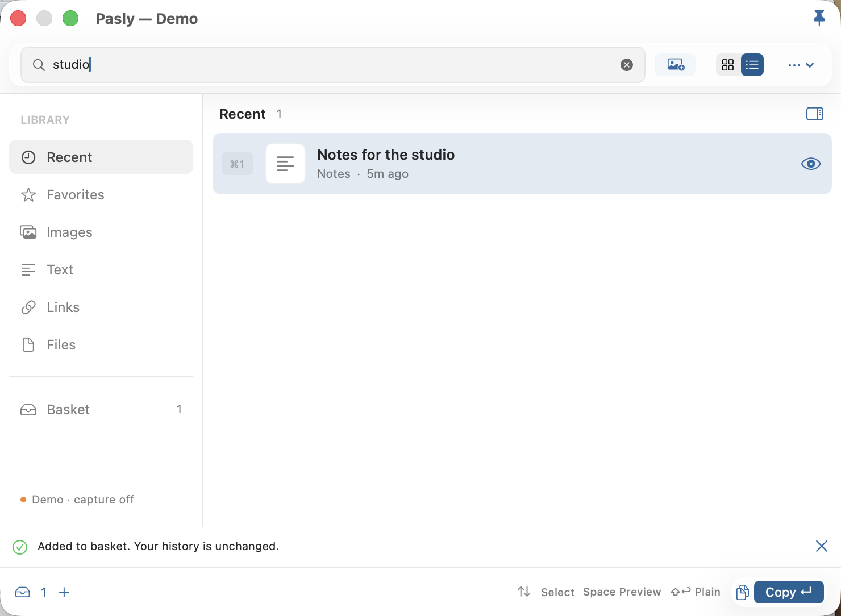Click the Notes · 5m ago subtitle

tap(363, 174)
